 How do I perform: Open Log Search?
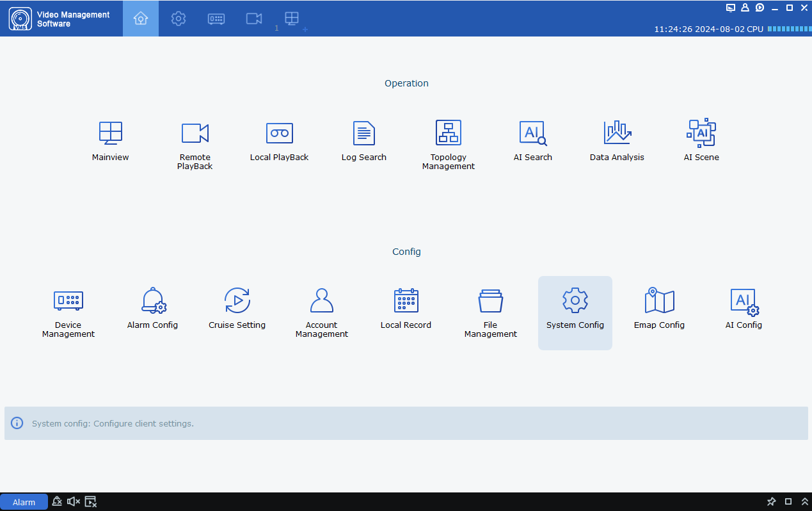pos(363,140)
